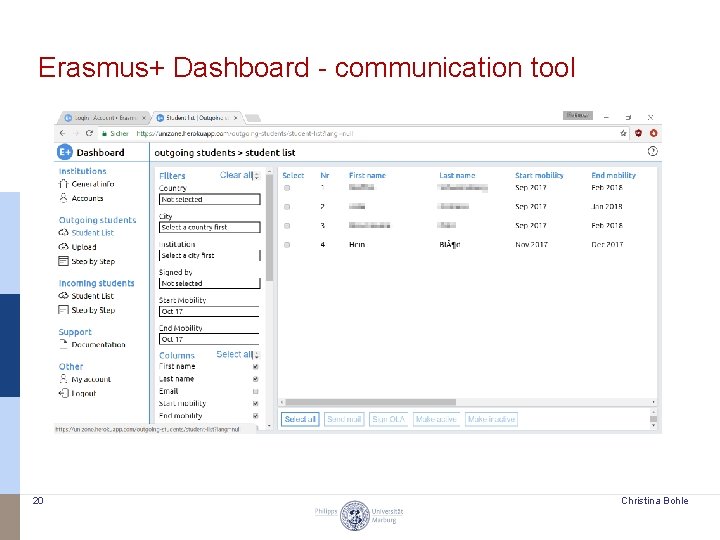Click the secure lock icon in address bar
The image size is (720, 540).
[x=105, y=134]
